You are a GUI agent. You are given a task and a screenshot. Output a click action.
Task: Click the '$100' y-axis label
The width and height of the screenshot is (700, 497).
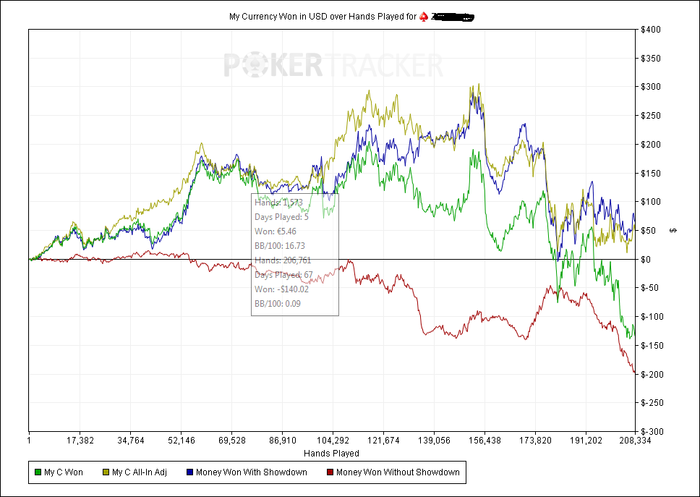[650, 202]
